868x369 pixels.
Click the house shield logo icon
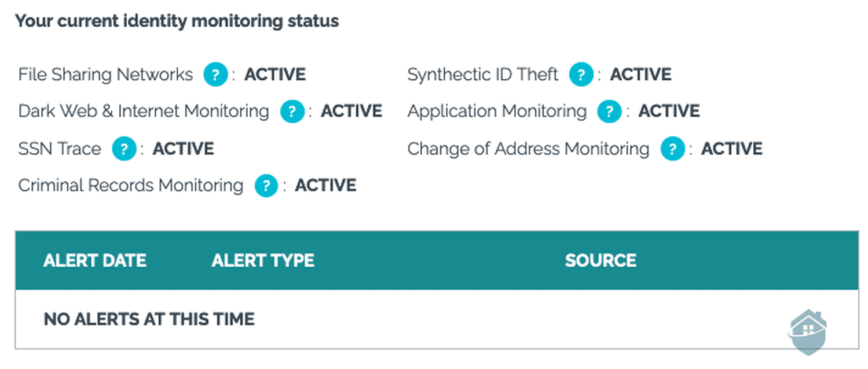pyautogui.click(x=808, y=332)
